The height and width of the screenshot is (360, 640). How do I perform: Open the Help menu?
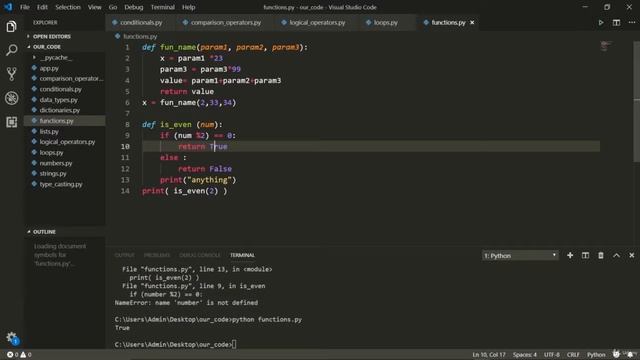point(188,7)
